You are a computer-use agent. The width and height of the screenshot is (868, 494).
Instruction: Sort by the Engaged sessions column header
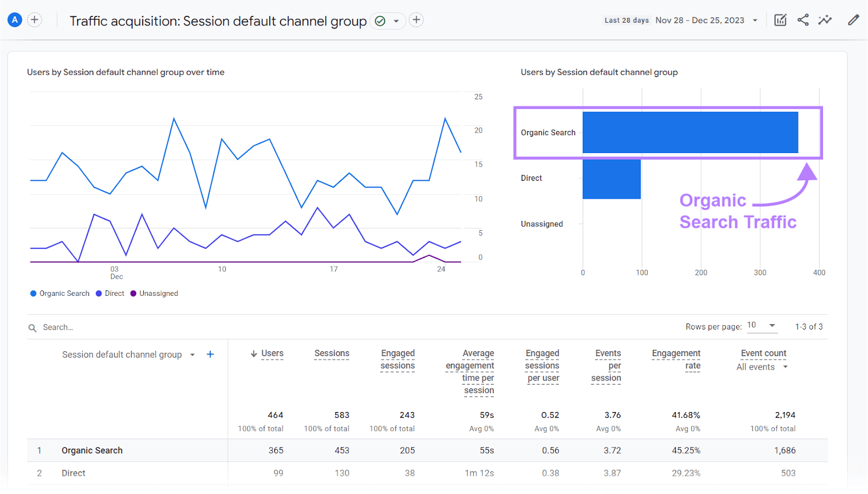(398, 359)
